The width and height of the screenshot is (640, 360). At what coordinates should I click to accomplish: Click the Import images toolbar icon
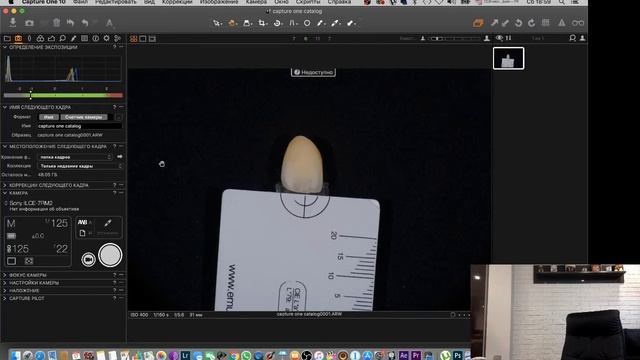point(13,23)
